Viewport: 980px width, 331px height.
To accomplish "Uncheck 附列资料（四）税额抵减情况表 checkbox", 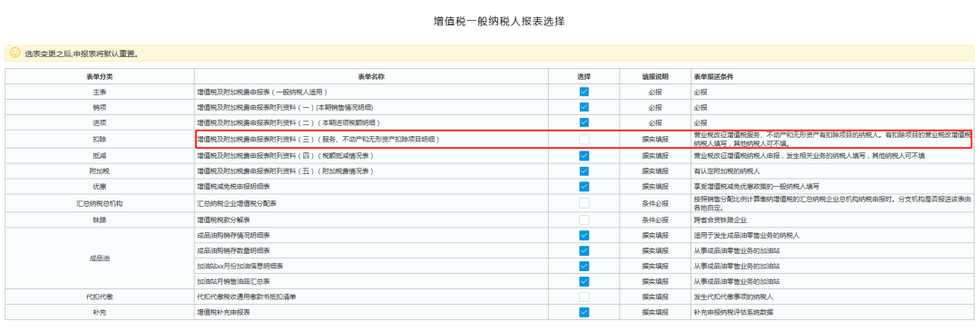I will pos(583,155).
